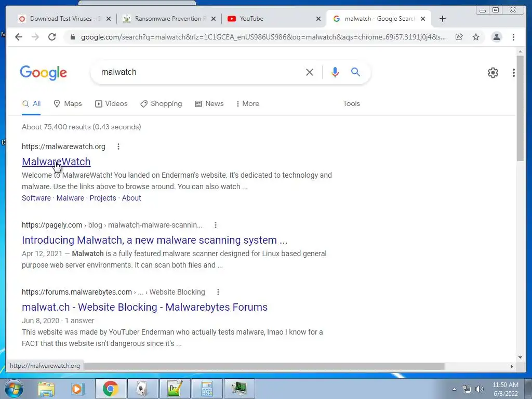Share this page icon in address bar
Image resolution: width=532 pixels, height=399 pixels.
[459, 37]
